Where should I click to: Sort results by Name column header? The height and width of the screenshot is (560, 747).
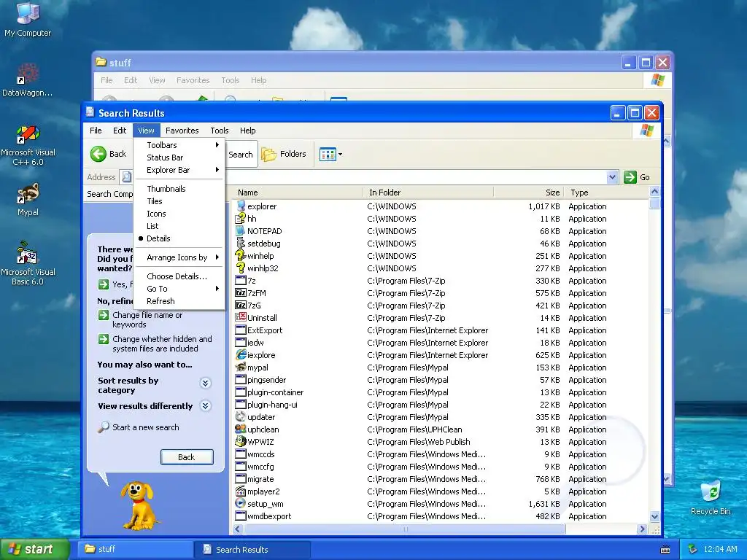pyautogui.click(x=298, y=192)
